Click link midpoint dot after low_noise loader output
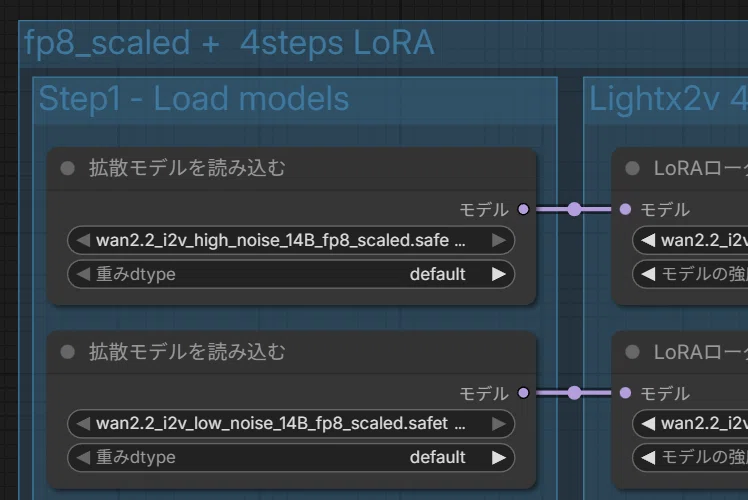This screenshot has width=748, height=500. point(574,393)
